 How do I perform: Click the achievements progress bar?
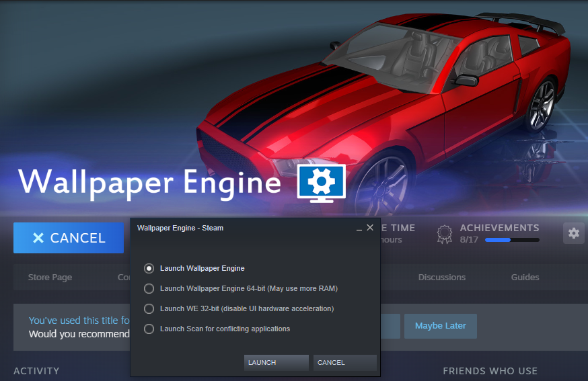(x=512, y=240)
